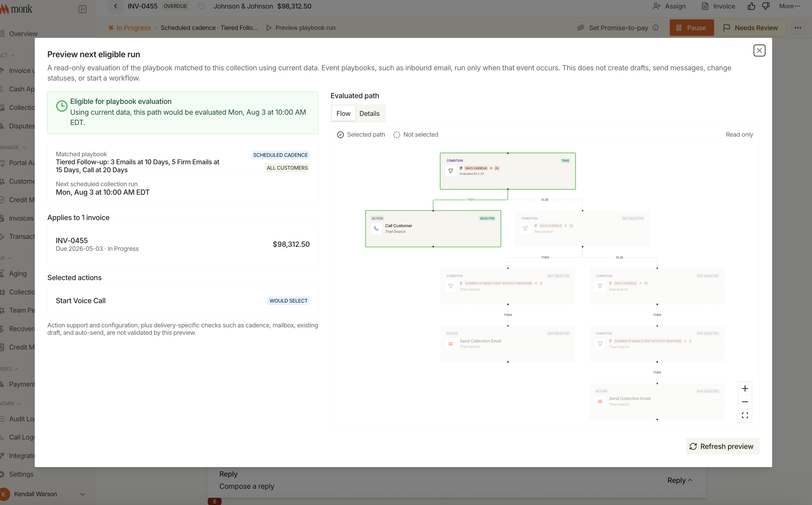This screenshot has height=505, width=812.
Task: Fit flow diagram to view
Action: click(x=745, y=415)
